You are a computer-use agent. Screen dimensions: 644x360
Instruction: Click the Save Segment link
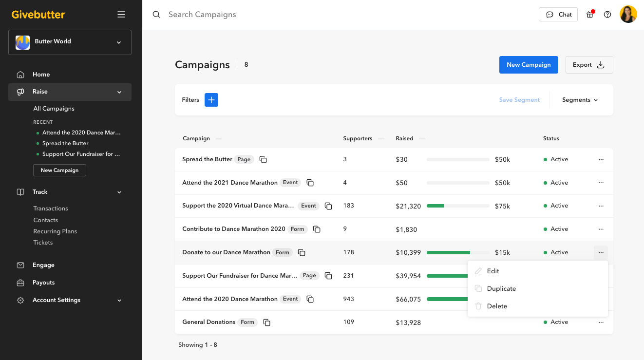(519, 100)
